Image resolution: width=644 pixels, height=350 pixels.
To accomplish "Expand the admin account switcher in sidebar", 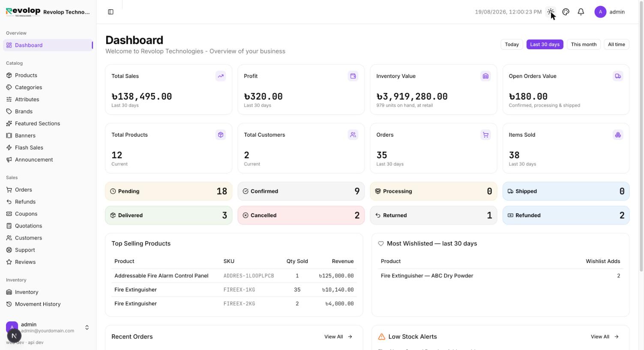I will click(48, 327).
